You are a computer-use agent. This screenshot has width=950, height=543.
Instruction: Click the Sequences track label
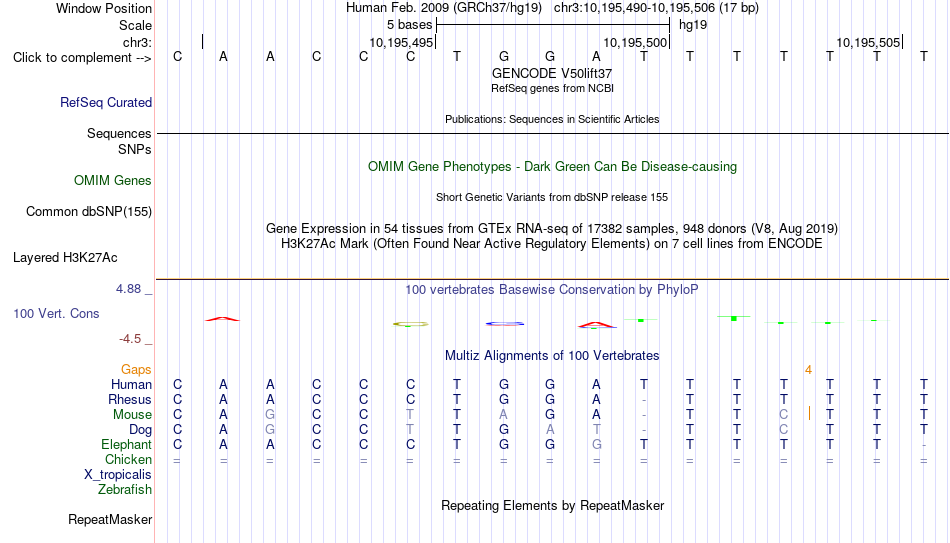(x=119, y=133)
